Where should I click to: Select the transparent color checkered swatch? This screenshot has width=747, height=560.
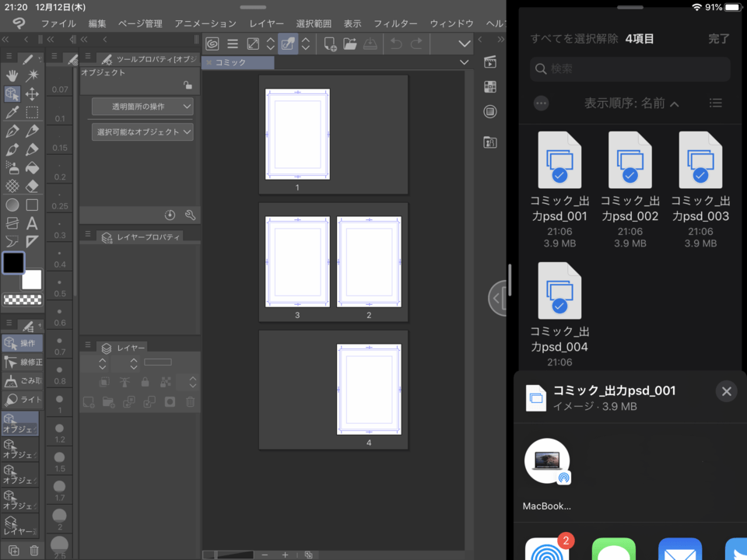pos(23,299)
